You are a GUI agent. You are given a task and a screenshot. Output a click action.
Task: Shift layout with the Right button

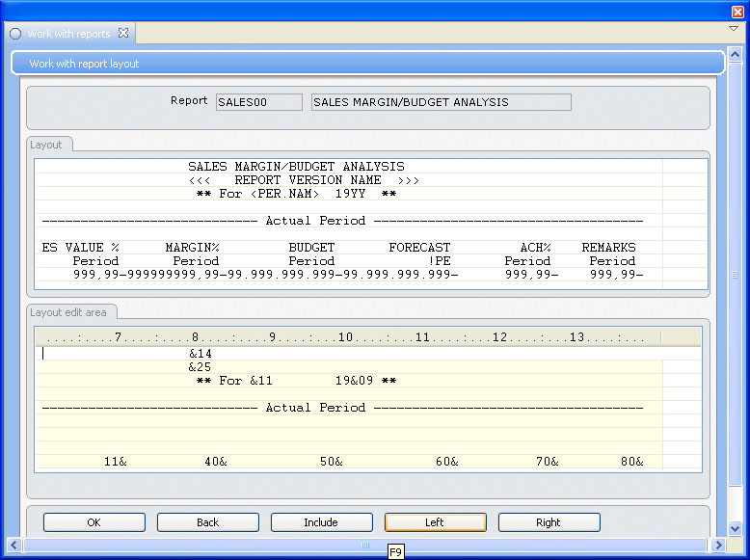(549, 522)
